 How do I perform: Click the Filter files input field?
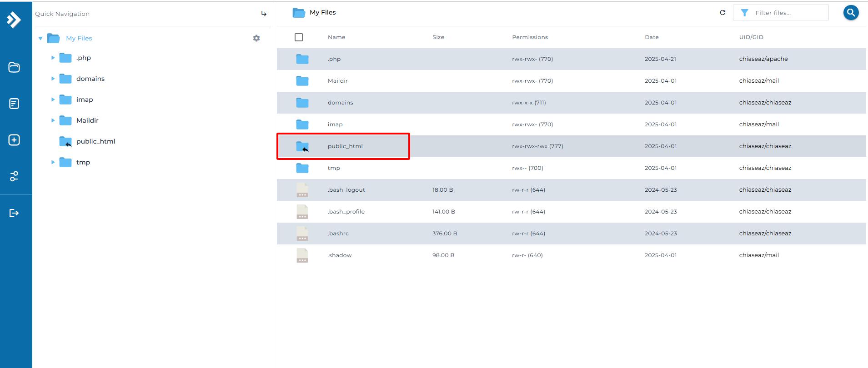(789, 13)
